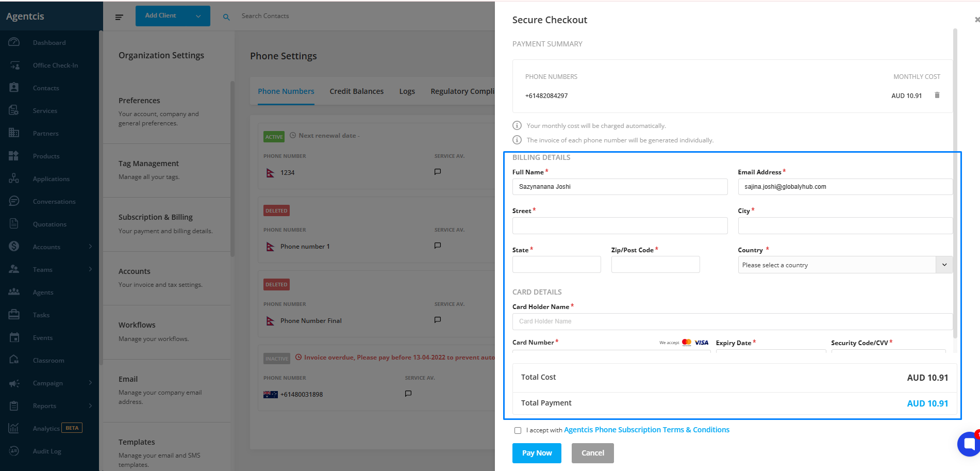
Task: Open Agentcis Phone Subscription Terms & Conditions link
Action: 646,430
